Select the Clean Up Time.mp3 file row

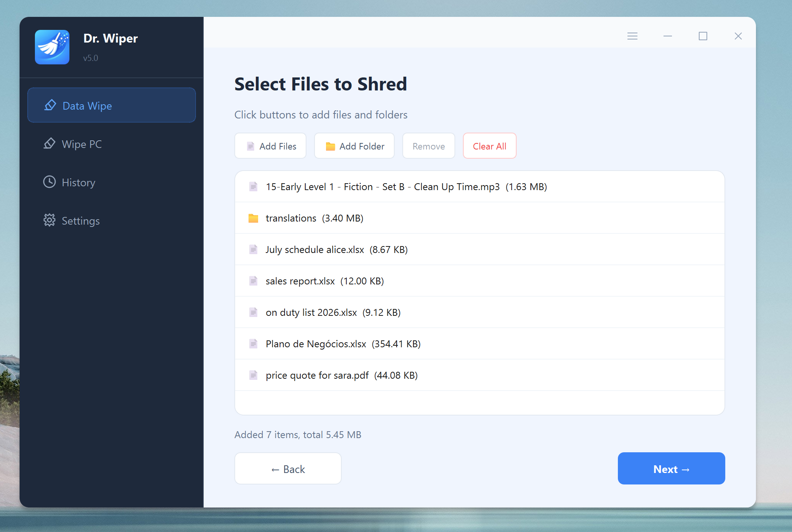tap(480, 187)
